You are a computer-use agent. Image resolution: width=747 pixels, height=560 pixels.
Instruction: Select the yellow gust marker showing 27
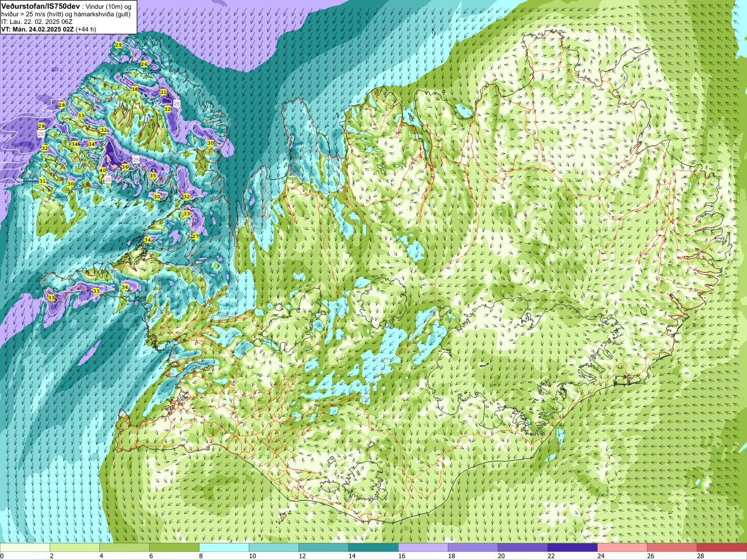pyautogui.click(x=196, y=236)
